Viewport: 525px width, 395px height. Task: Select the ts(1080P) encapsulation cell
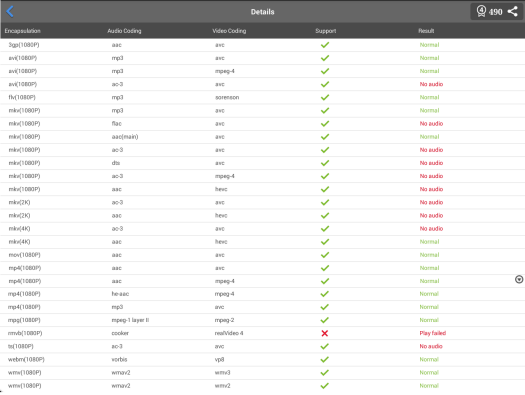pyautogui.click(x=21, y=346)
